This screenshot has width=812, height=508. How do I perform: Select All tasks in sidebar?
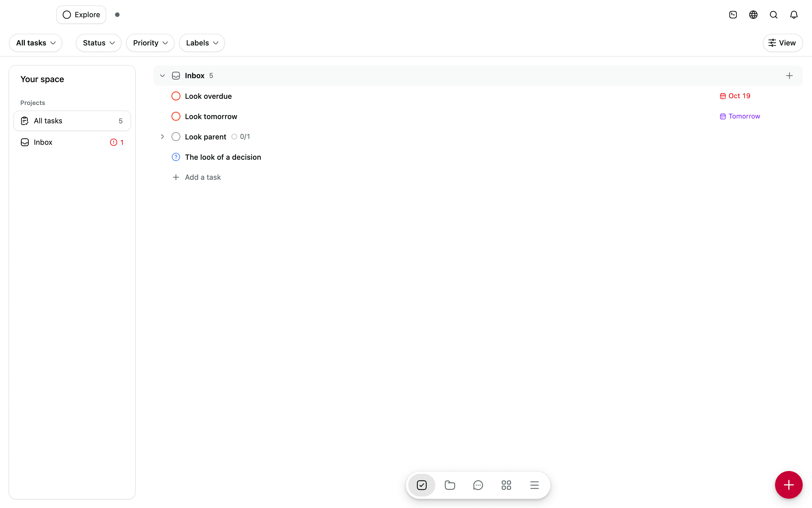coord(72,121)
